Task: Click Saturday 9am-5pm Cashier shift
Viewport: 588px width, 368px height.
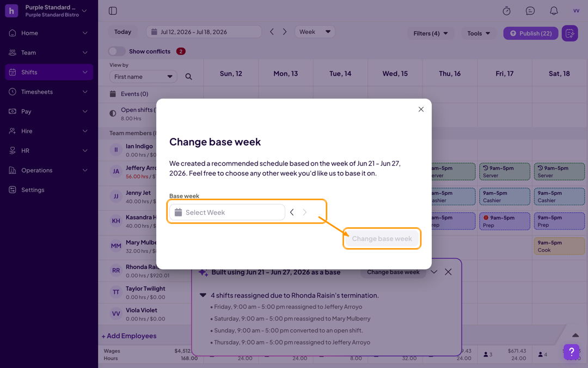Action: (559, 196)
